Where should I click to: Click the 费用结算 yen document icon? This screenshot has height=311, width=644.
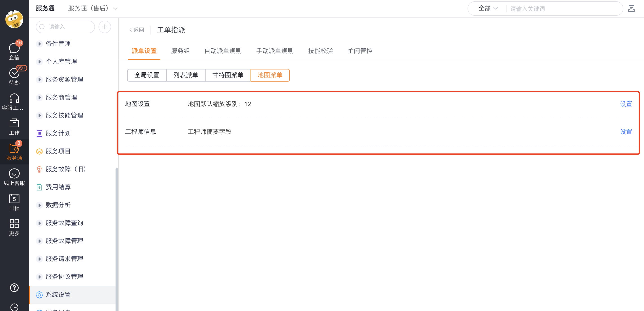(x=39, y=187)
